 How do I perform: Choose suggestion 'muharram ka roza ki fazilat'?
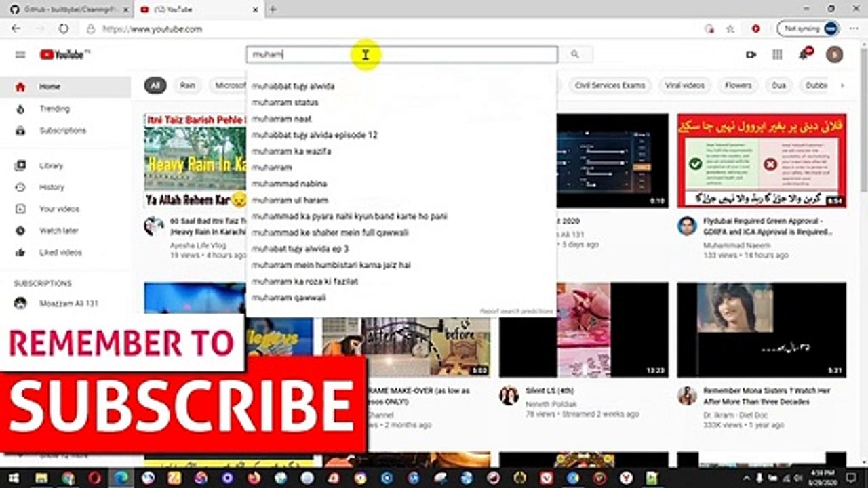401,281
